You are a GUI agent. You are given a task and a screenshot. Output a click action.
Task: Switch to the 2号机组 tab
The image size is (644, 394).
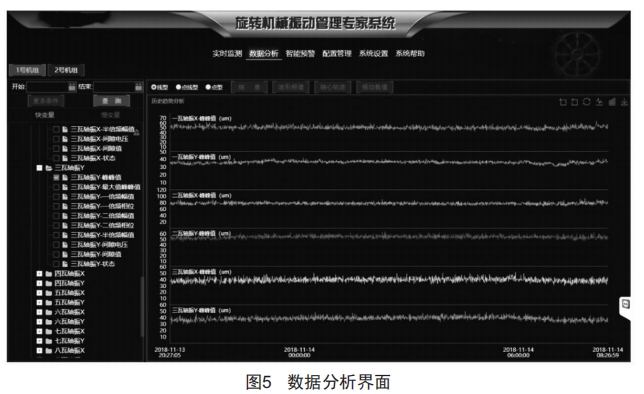66,70
